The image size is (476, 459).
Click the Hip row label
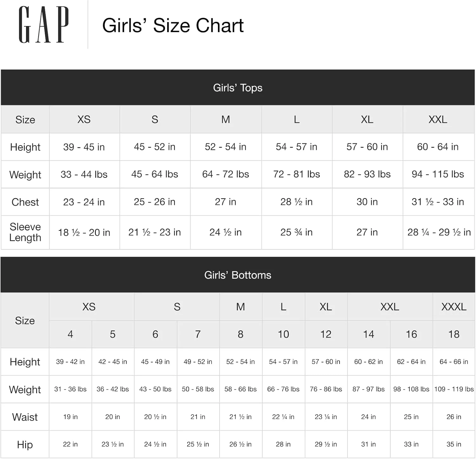(25, 444)
